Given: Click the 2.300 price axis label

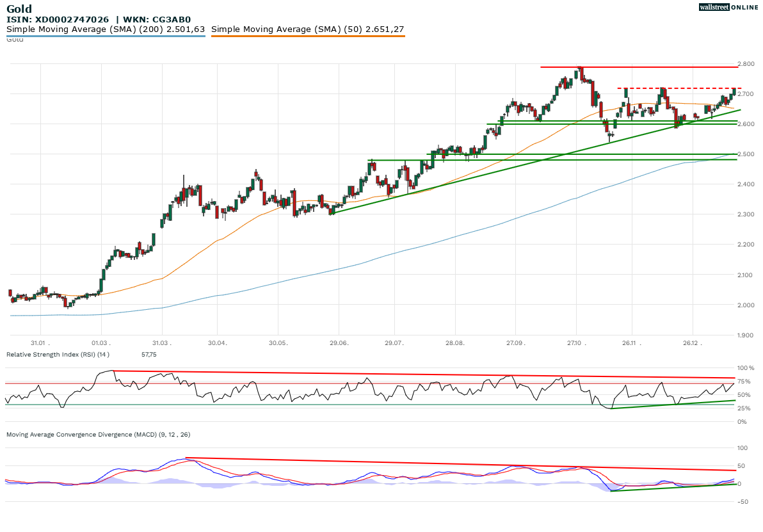Looking at the screenshot, I should (x=746, y=214).
